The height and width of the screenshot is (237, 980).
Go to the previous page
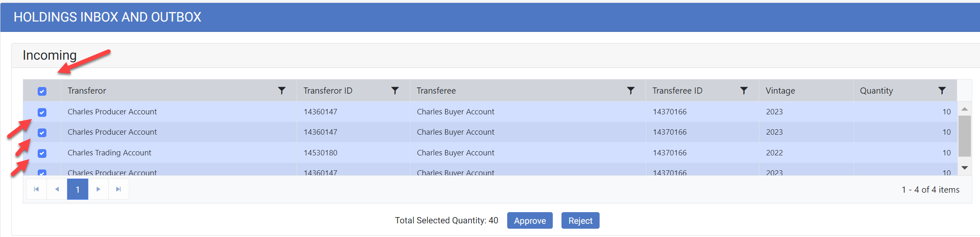[57, 189]
